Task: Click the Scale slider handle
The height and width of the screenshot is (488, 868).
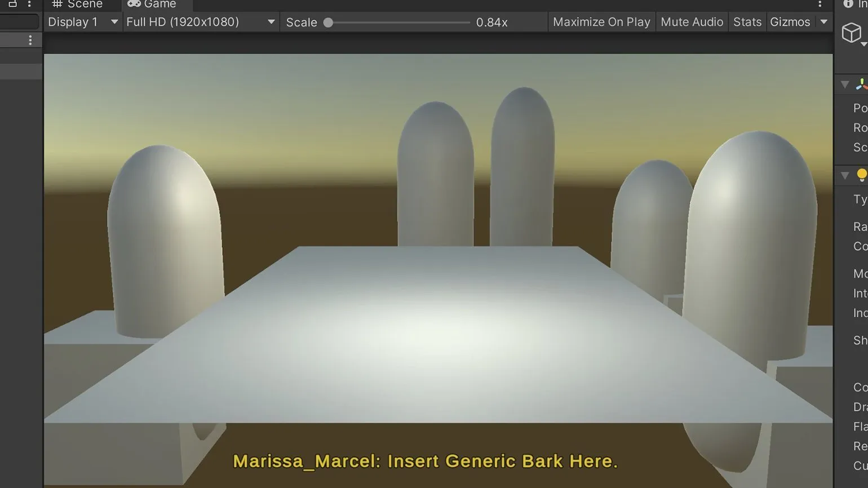Action: point(328,23)
